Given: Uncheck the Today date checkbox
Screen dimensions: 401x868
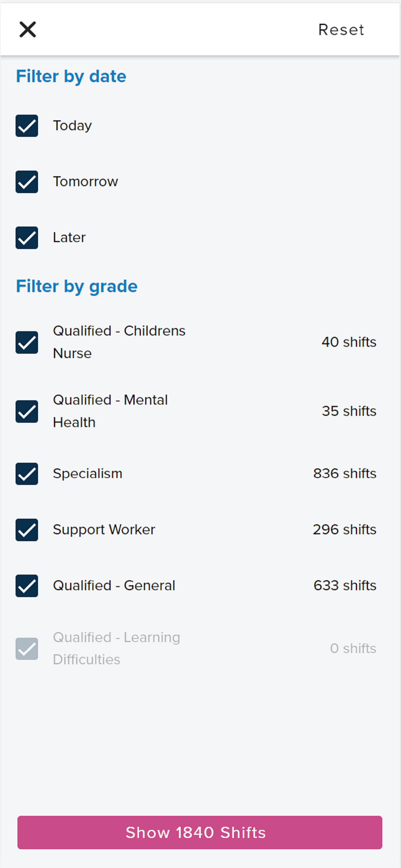Looking at the screenshot, I should (27, 126).
